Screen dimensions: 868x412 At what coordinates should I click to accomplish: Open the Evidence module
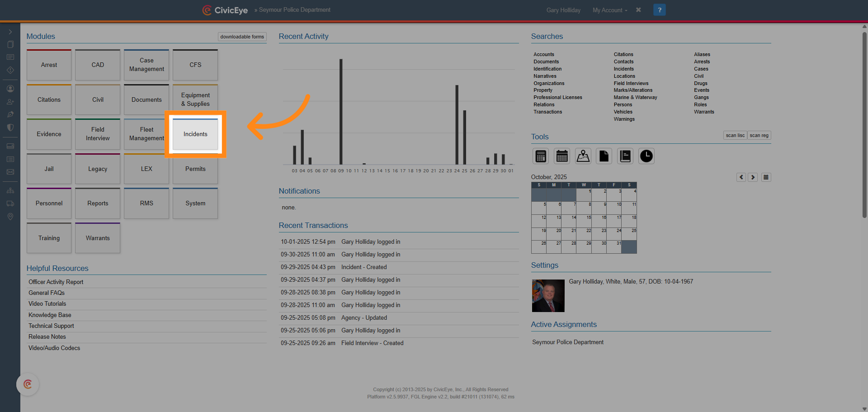[x=49, y=134]
